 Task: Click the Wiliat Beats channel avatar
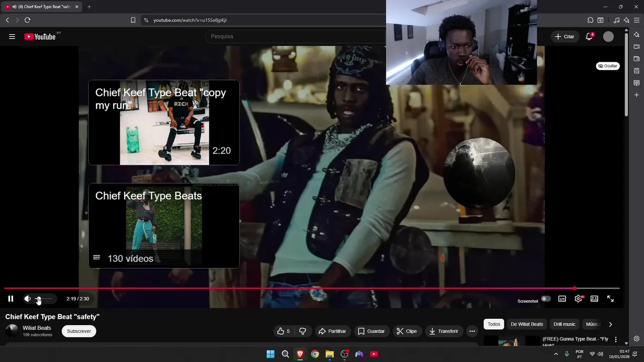(x=12, y=331)
